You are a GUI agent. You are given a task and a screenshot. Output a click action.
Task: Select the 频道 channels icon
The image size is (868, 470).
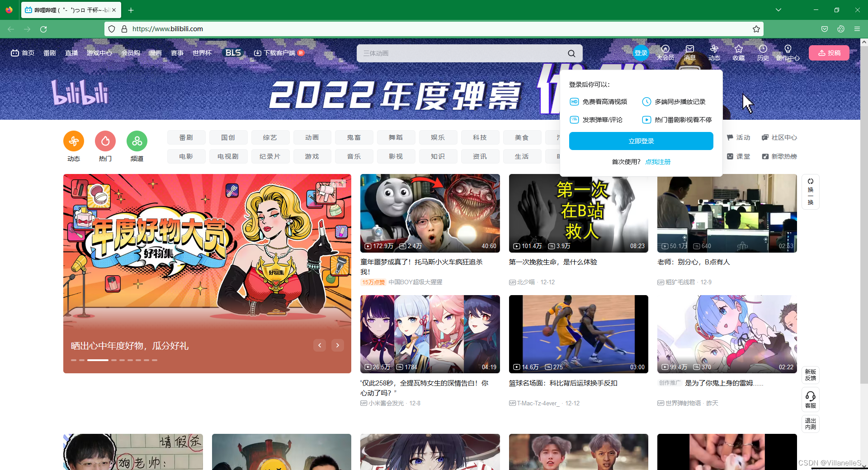[x=137, y=141]
